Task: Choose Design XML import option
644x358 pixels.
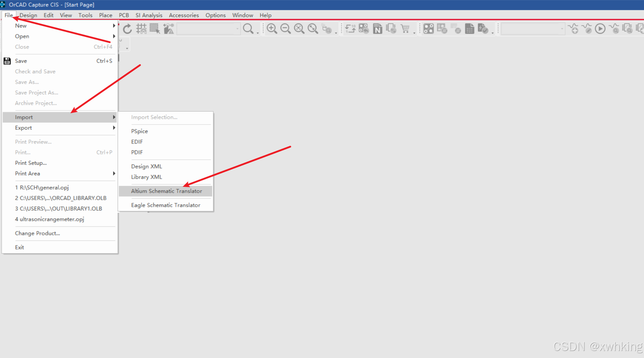Action: click(165, 166)
